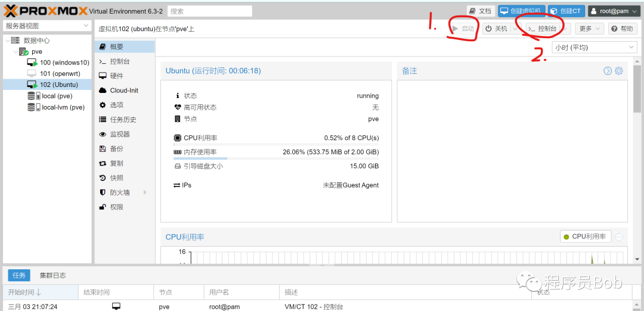Image resolution: width=644 pixels, height=311 pixels.
Task: Click the VM/CT 102 - 控制台 task row
Action: pyautogui.click(x=318, y=306)
